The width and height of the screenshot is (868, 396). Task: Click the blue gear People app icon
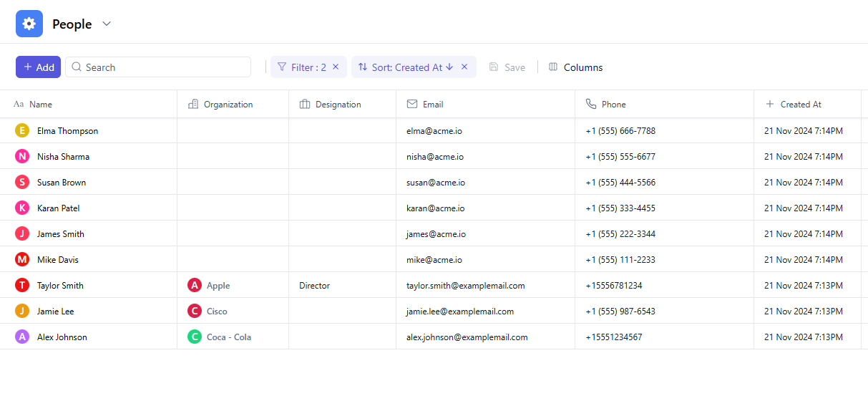pyautogui.click(x=29, y=24)
